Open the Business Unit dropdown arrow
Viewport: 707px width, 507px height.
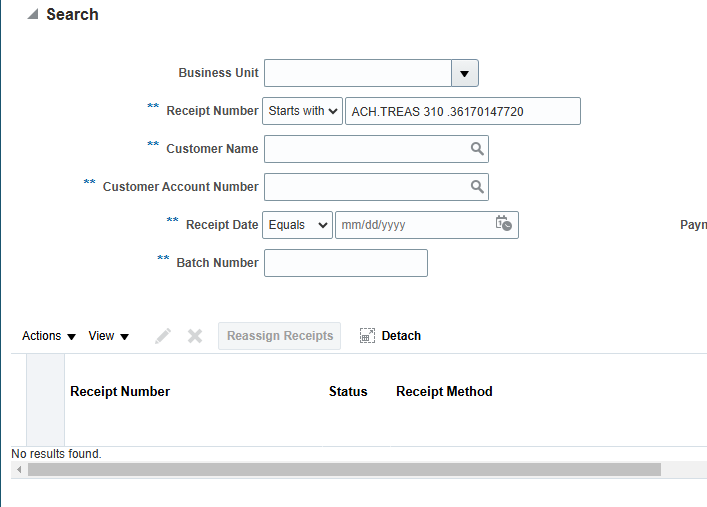pyautogui.click(x=464, y=73)
